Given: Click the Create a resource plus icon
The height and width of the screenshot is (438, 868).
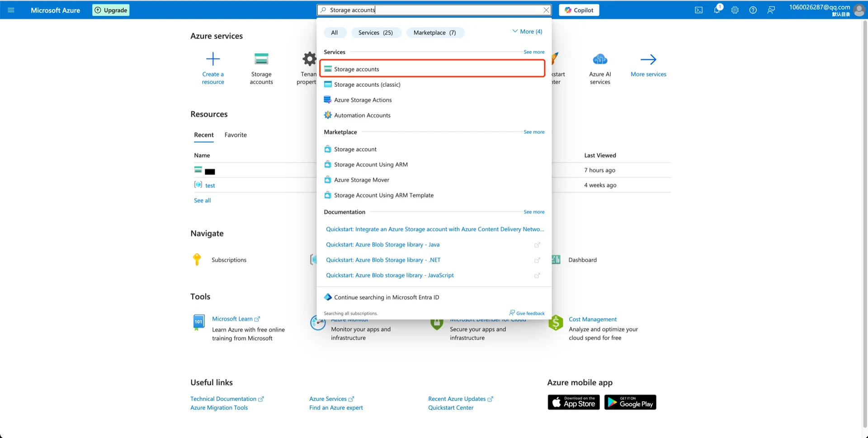Looking at the screenshot, I should point(213,59).
